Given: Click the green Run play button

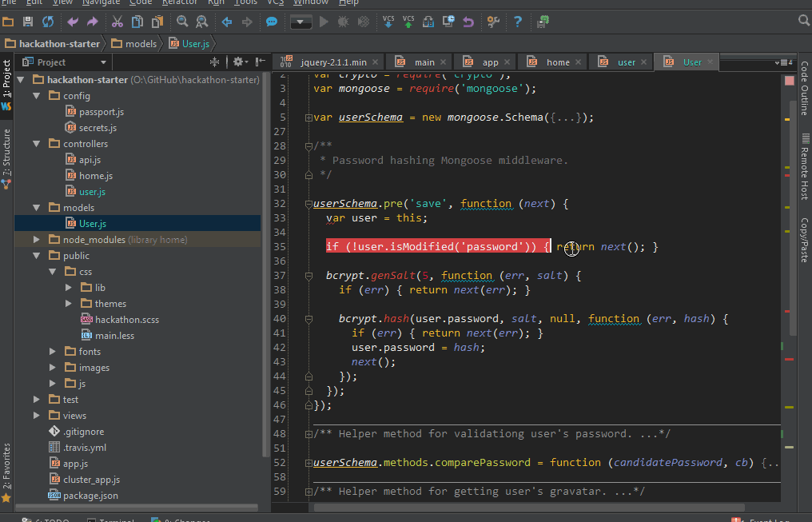Looking at the screenshot, I should pos(324,22).
